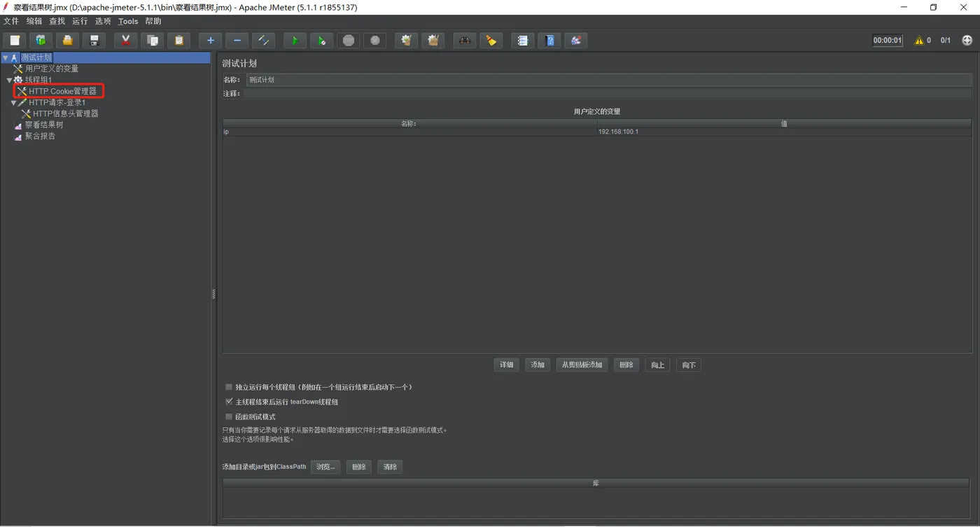
Task: Click the 从剪贴板添加 button
Action: point(582,365)
